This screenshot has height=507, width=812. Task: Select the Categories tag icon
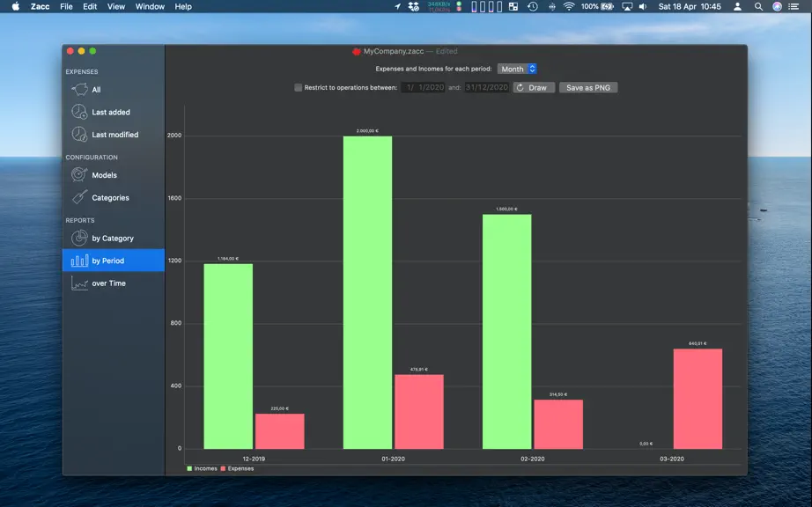point(79,197)
